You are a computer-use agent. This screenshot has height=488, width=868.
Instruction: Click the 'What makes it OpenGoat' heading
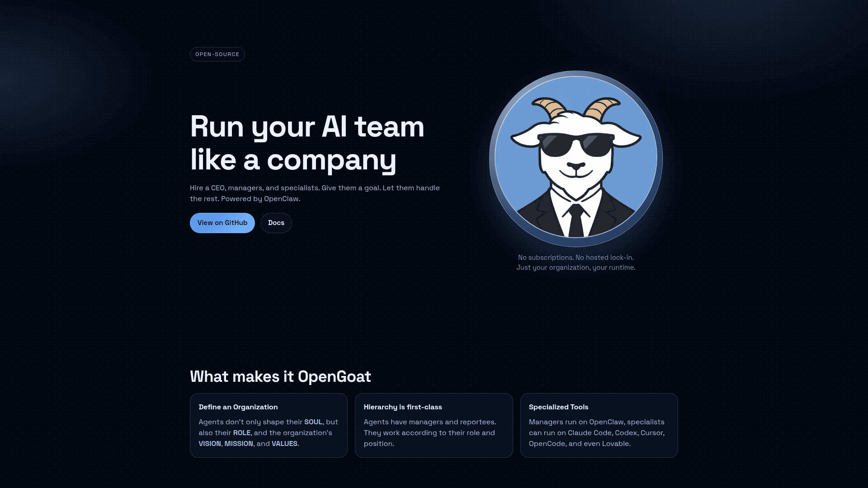point(280,376)
